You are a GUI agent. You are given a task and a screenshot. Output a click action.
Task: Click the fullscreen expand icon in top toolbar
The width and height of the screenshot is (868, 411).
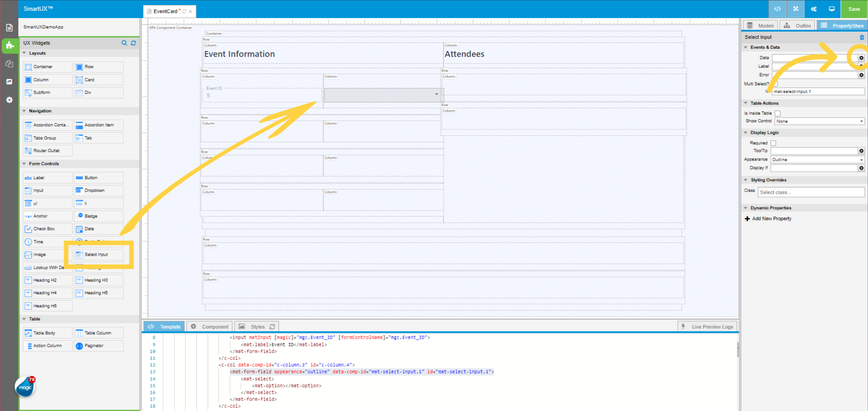point(795,9)
